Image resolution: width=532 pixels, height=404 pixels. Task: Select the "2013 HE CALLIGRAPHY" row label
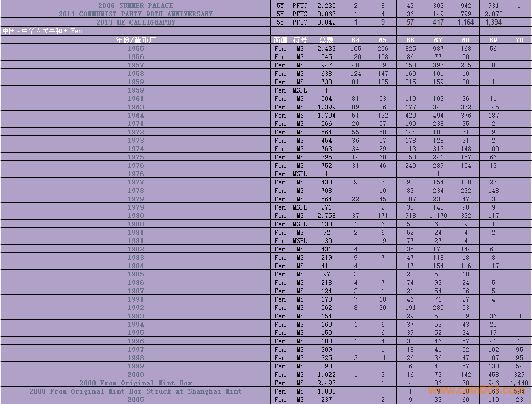pyautogui.click(x=135, y=22)
